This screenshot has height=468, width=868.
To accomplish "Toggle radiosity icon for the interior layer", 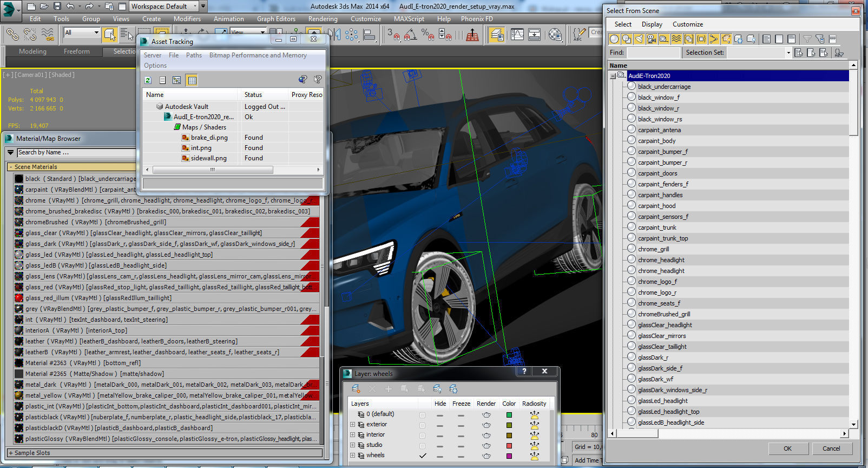I will (534, 435).
